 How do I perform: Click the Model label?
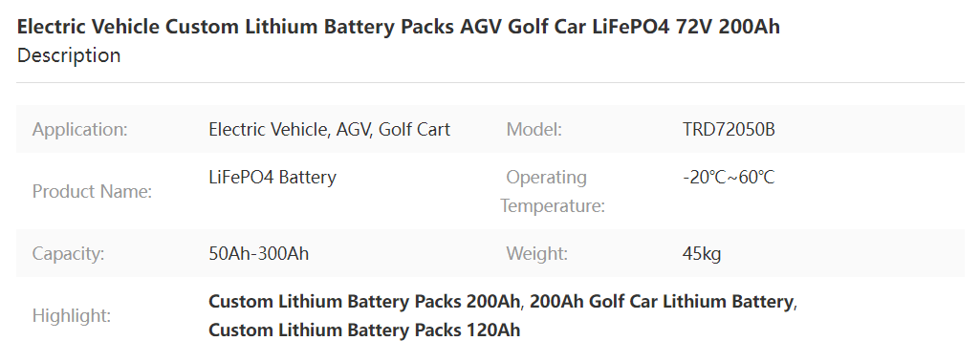click(x=534, y=129)
